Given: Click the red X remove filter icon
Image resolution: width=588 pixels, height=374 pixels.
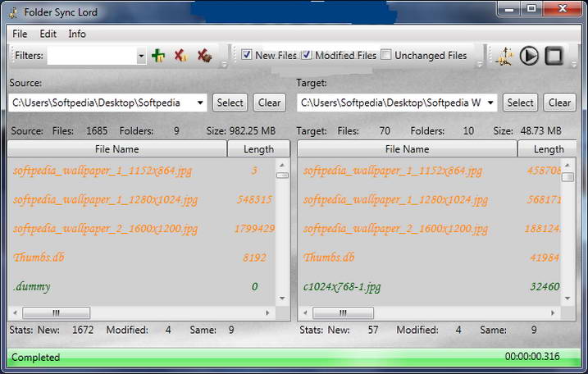Looking at the screenshot, I should coord(180,56).
